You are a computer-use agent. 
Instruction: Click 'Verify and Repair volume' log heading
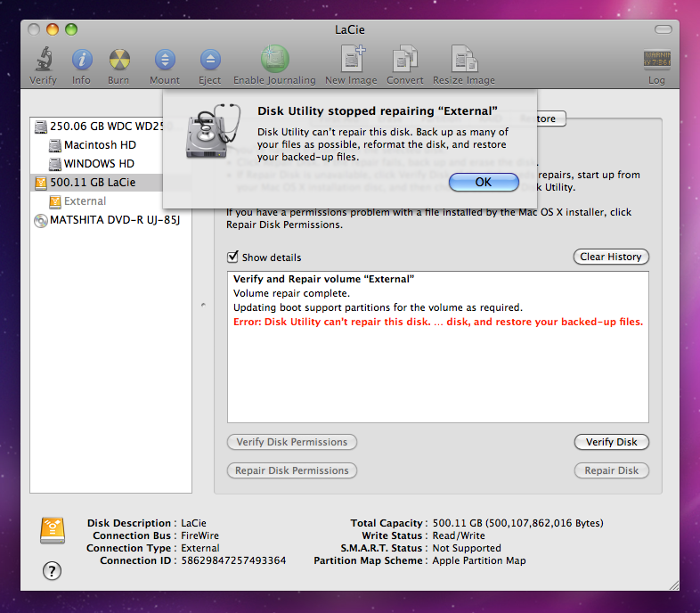(x=323, y=279)
